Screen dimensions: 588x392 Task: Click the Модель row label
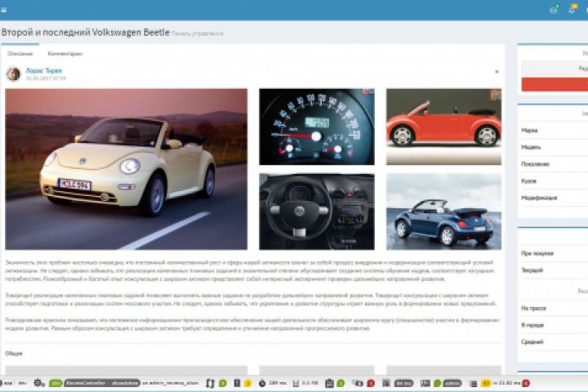531,147
